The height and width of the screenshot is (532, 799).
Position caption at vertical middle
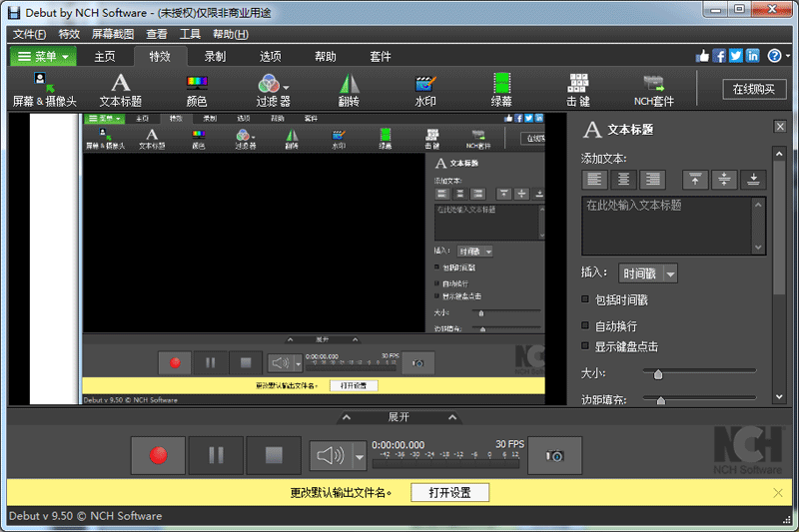[724, 180]
